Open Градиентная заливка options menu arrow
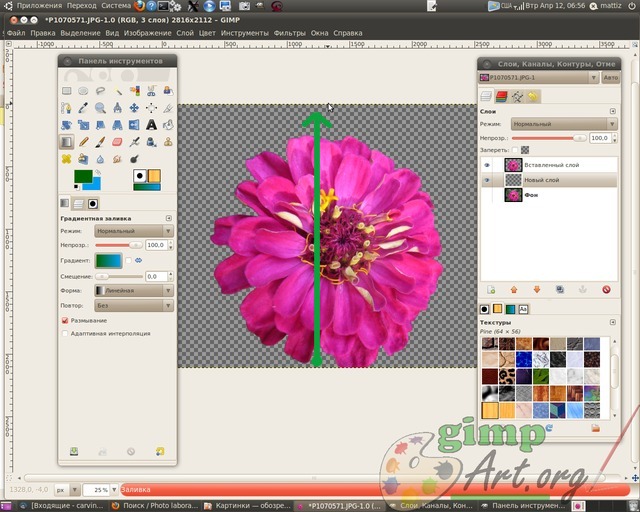 coord(169,218)
